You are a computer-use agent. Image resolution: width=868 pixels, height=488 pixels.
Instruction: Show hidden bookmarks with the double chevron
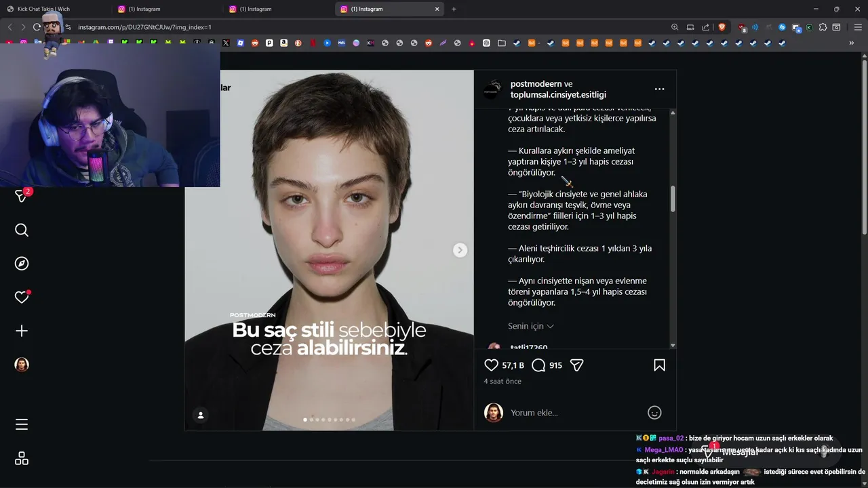tap(852, 43)
